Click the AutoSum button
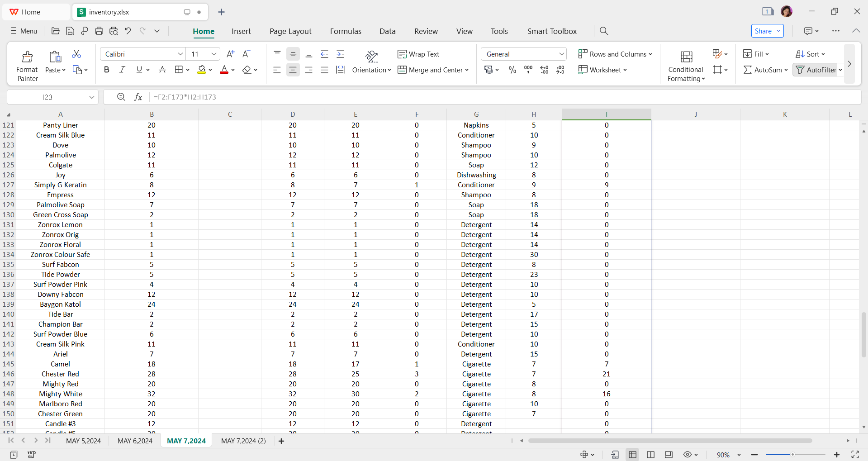Screen dimensions: 868x461 tap(765, 70)
